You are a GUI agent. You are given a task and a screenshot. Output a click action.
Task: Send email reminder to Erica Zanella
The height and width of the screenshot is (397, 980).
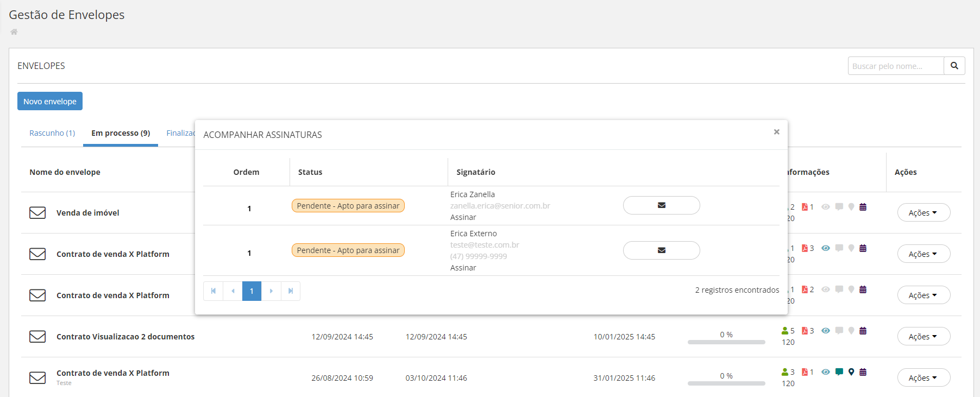coord(661,205)
